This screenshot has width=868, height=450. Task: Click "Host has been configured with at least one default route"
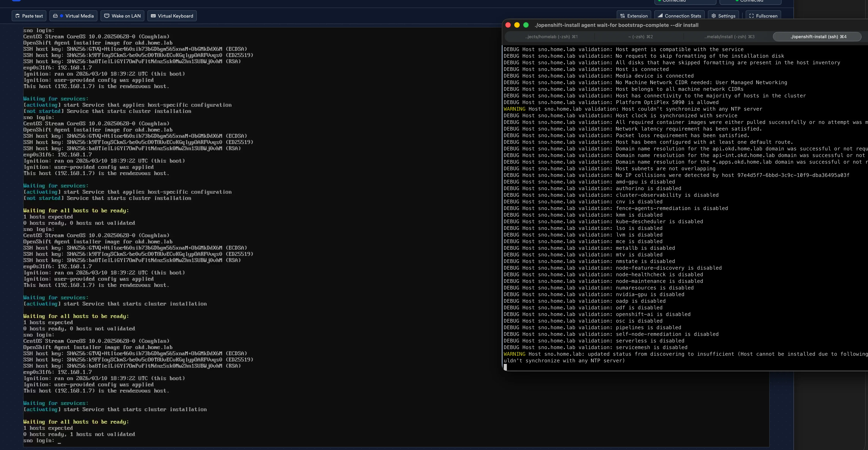(649, 142)
